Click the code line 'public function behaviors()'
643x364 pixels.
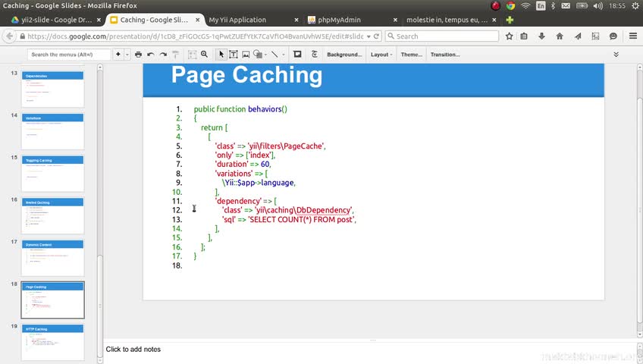click(x=240, y=109)
